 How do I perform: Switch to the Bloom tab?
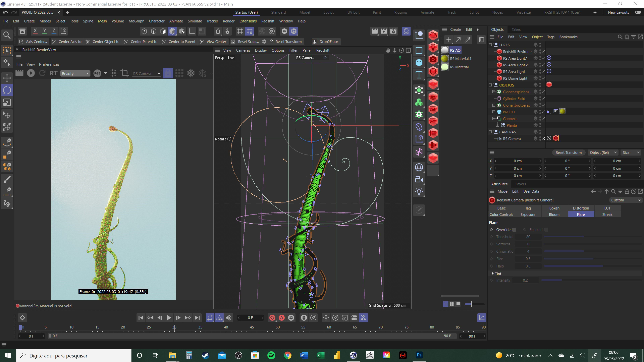(554, 215)
